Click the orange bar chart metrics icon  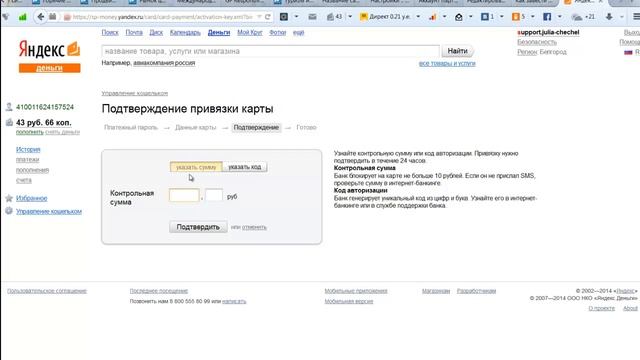(x=433, y=17)
